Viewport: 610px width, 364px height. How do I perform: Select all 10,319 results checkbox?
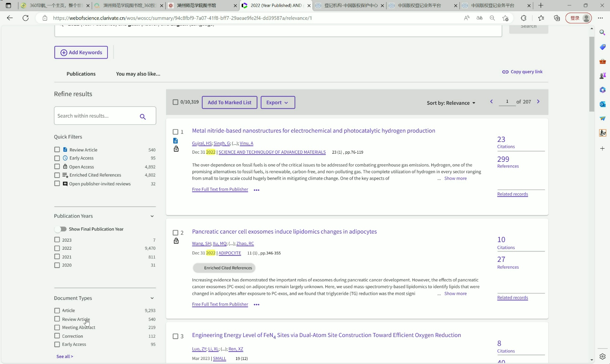[175, 102]
